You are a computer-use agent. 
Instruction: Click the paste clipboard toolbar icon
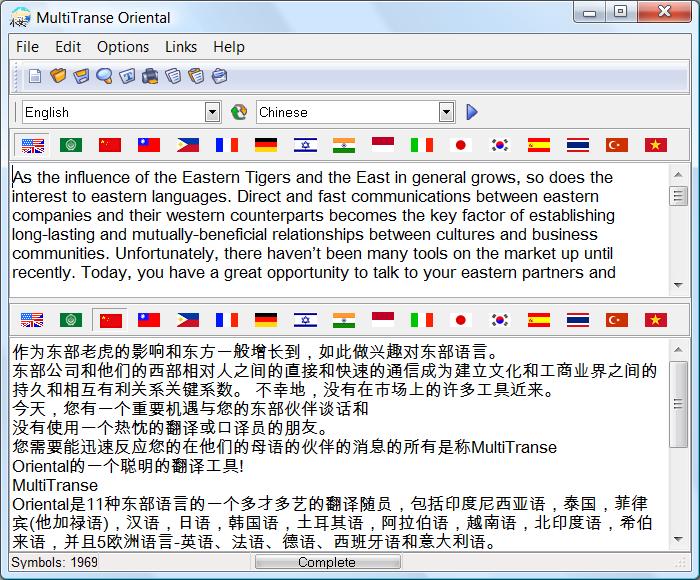pos(196,76)
